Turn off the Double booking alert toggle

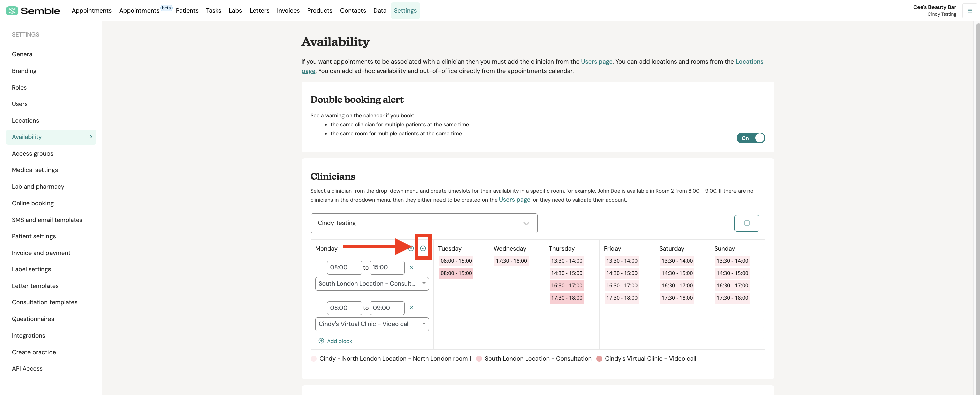(750, 138)
